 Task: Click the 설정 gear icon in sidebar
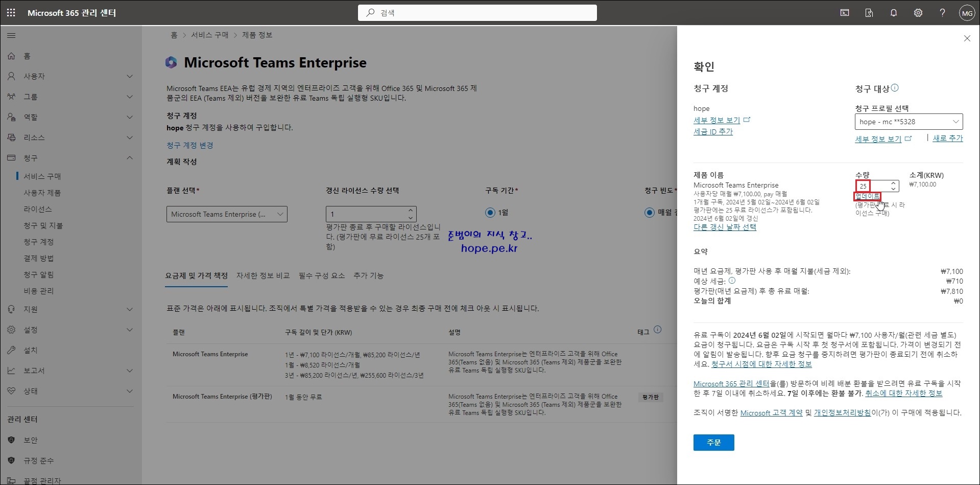(x=11, y=330)
